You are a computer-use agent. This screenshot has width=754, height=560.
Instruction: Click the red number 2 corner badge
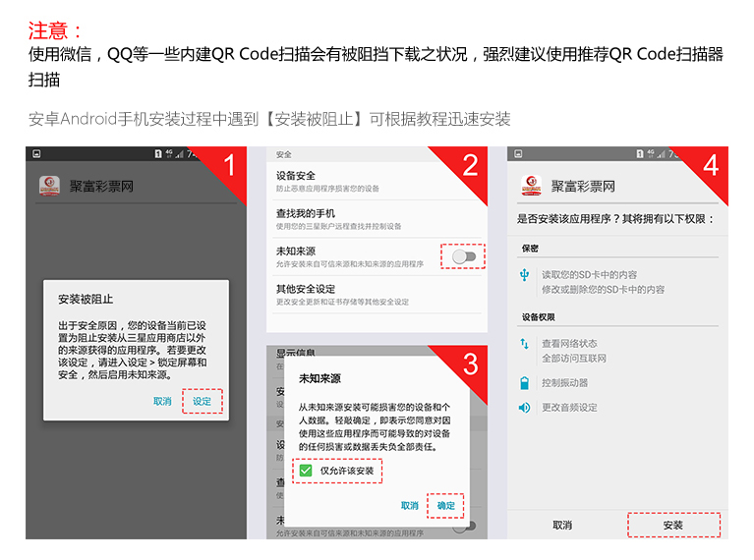point(469,165)
